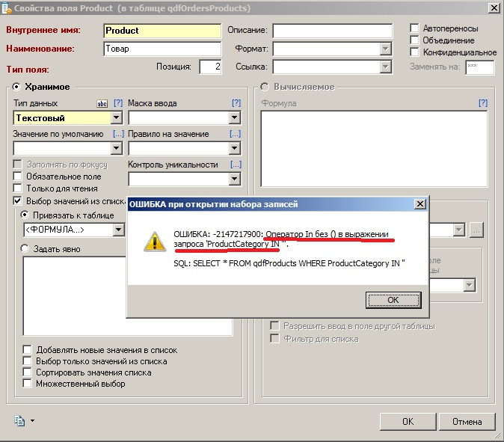
Task: Open the Формат dropdown list
Action: point(386,49)
